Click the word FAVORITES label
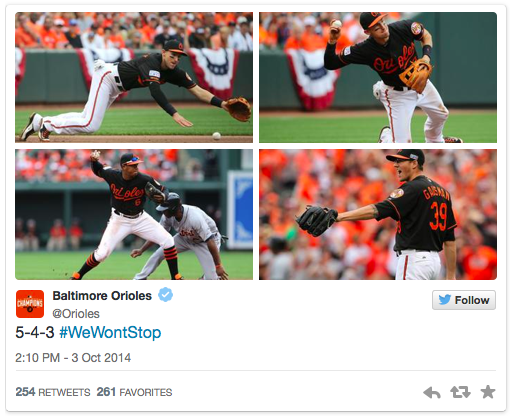510x416 pixels. point(146,392)
